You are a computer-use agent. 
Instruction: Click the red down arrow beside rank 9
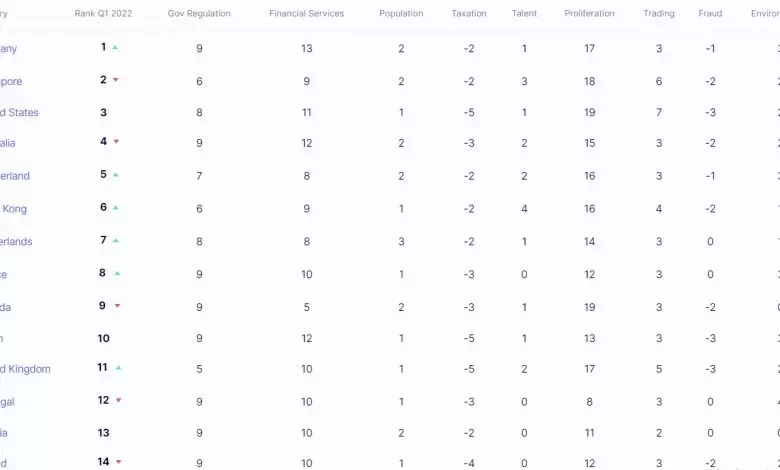[x=116, y=306]
